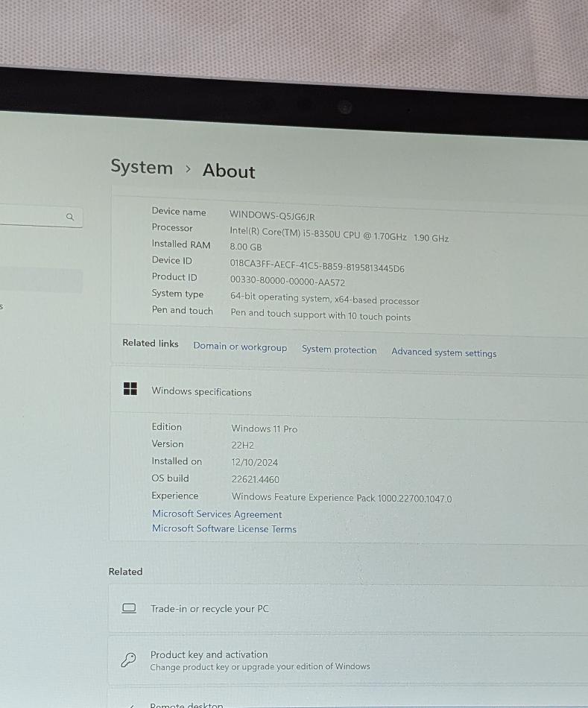Click the System type label
This screenshot has width=588, height=708.
(177, 294)
